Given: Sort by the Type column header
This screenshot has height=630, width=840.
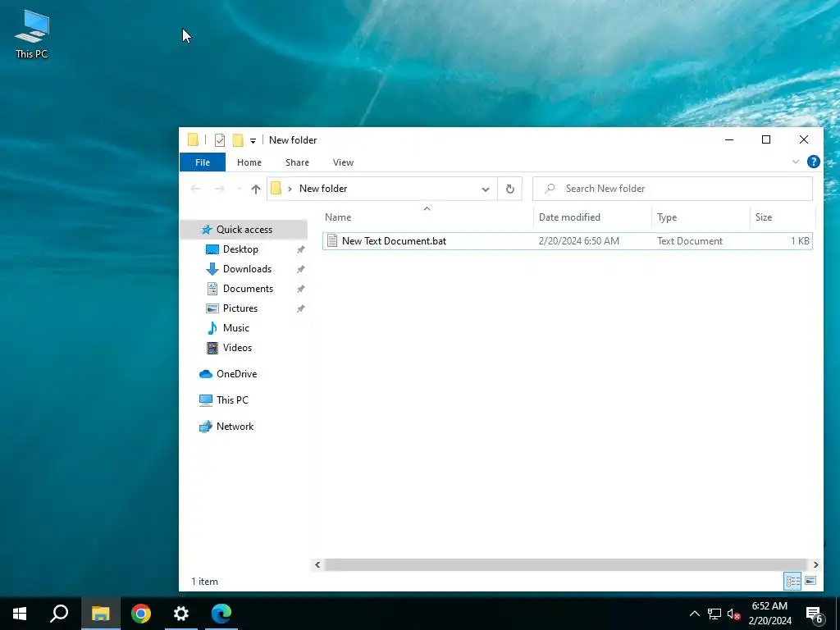Looking at the screenshot, I should pos(701,217).
